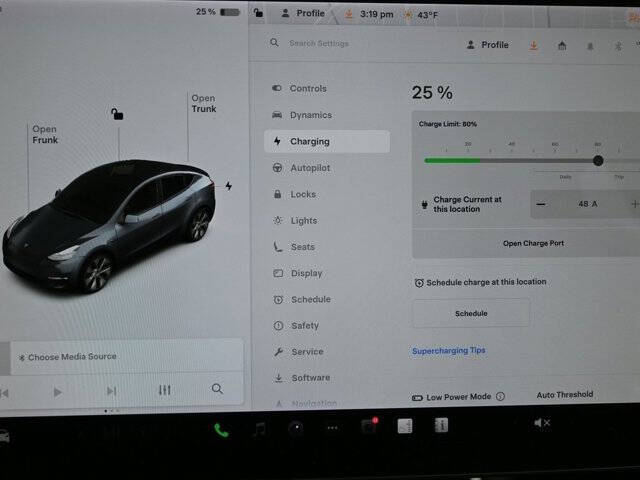Click the media next track button

click(x=111, y=391)
